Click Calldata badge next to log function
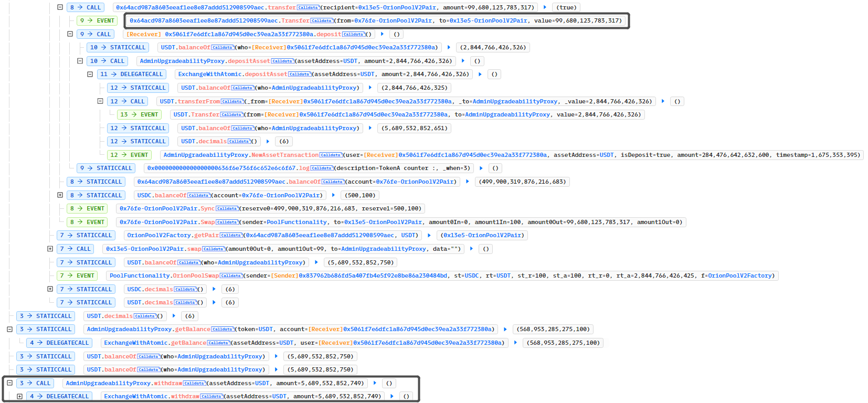 pos(322,168)
